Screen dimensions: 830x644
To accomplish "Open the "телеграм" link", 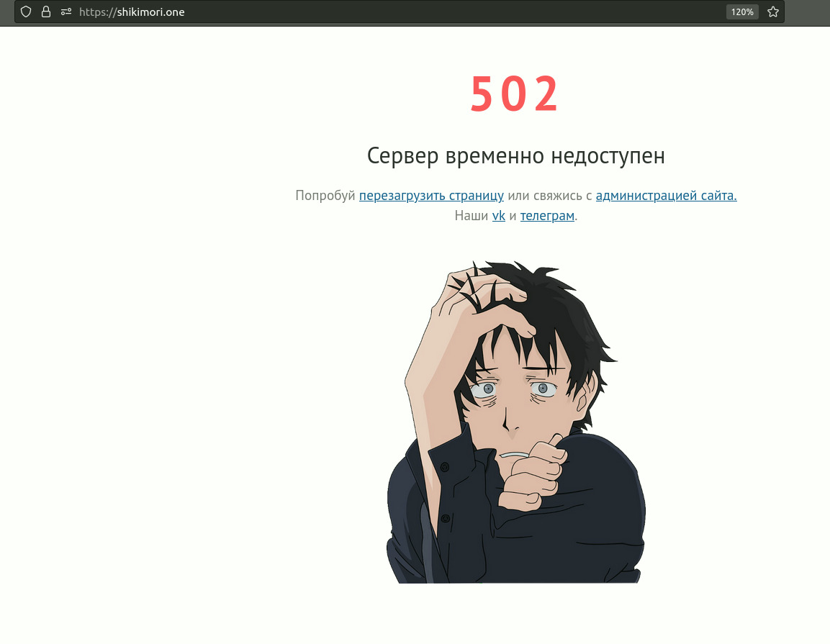I will 547,215.
